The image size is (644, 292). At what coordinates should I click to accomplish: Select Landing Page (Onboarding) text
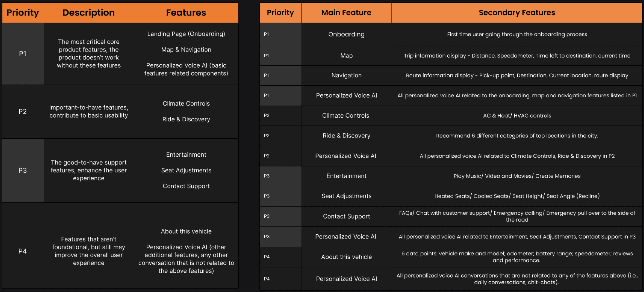[186, 34]
